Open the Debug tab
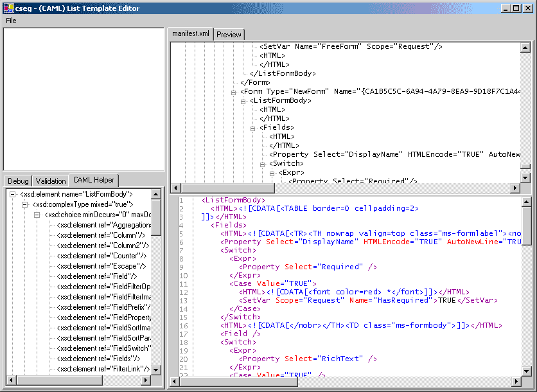Viewport: 537px width, 392px height. (18, 181)
